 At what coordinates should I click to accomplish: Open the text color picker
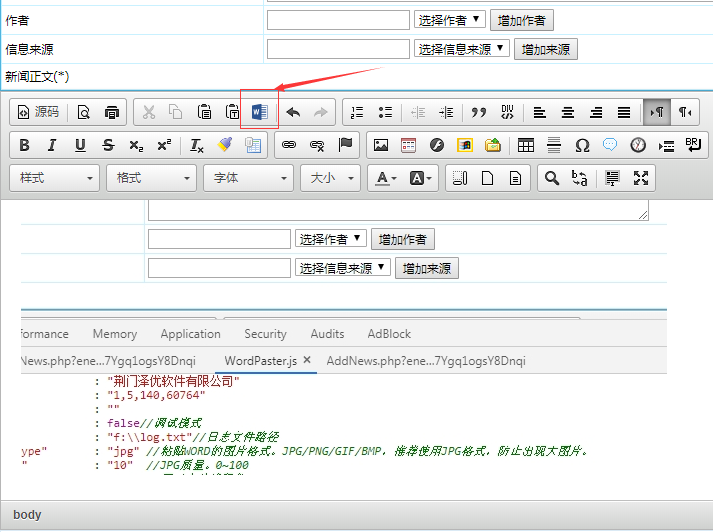coord(385,178)
